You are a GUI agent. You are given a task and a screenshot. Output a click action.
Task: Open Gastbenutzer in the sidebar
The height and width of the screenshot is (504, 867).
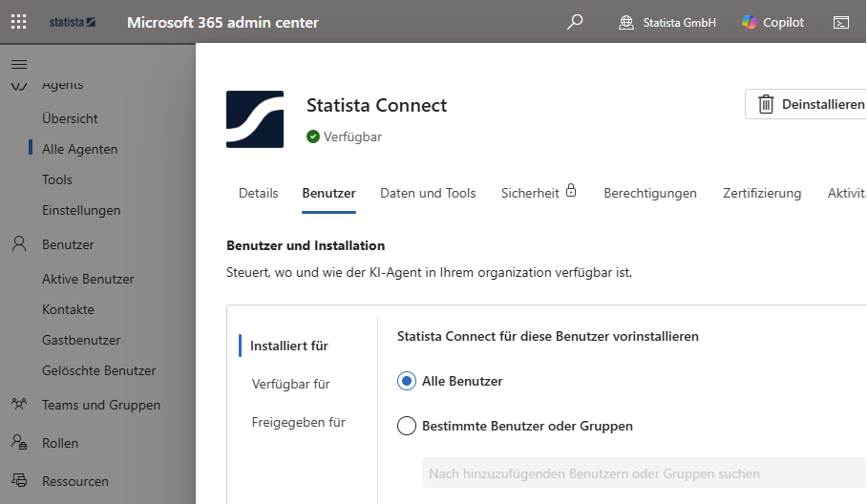click(81, 340)
